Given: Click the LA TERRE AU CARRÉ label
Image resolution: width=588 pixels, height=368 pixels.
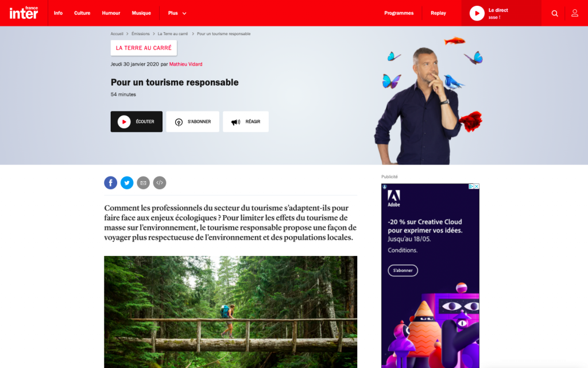Looking at the screenshot, I should (x=144, y=48).
